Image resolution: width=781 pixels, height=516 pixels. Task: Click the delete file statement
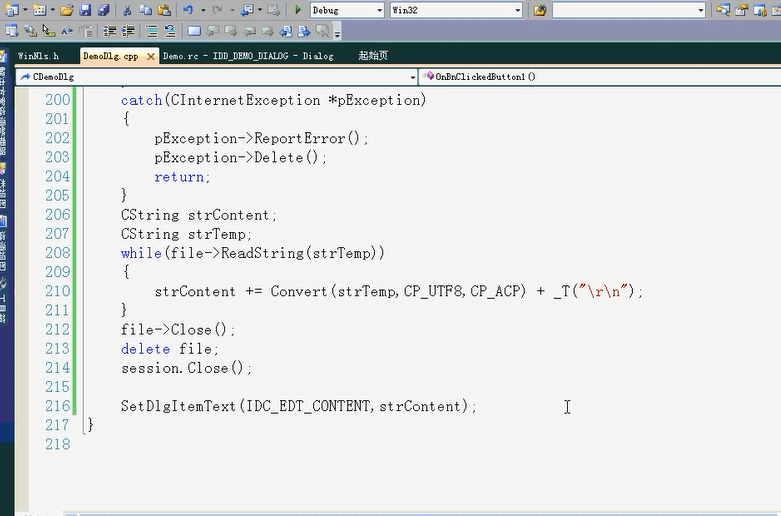click(170, 349)
